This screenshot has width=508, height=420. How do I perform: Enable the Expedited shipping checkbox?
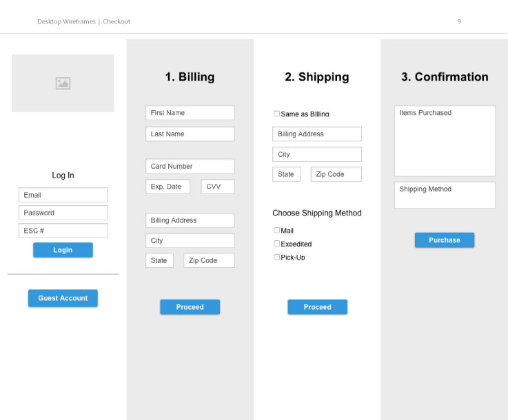pyautogui.click(x=277, y=244)
